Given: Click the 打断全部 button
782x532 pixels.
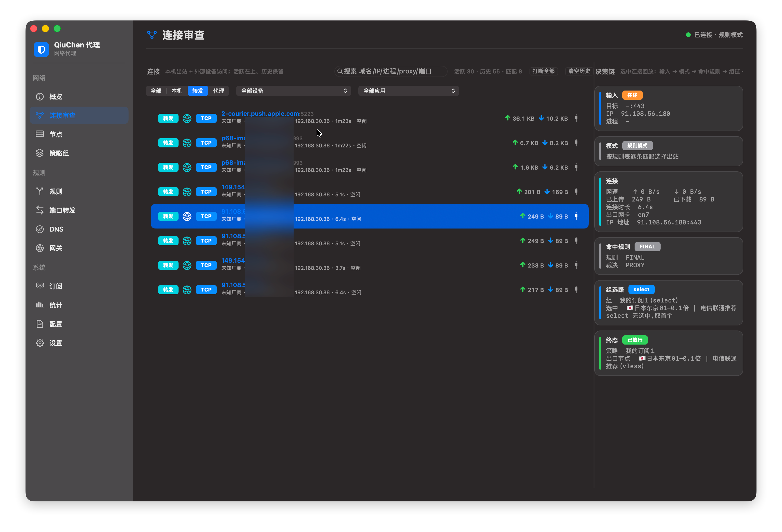Looking at the screenshot, I should pyautogui.click(x=544, y=71).
